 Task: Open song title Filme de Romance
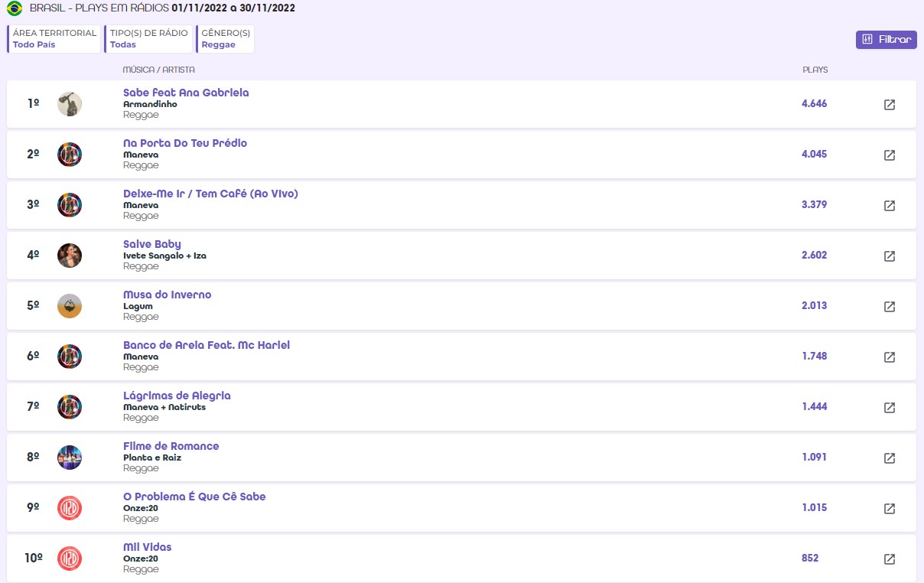click(171, 446)
